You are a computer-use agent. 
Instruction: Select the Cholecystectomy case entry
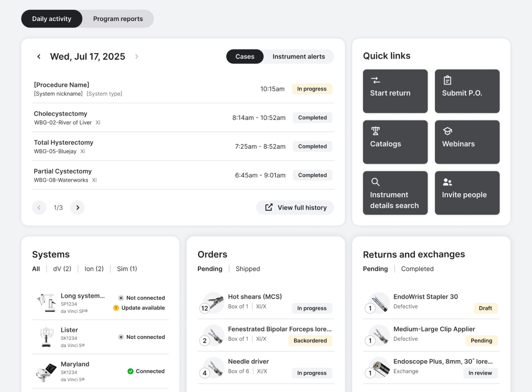tap(183, 117)
